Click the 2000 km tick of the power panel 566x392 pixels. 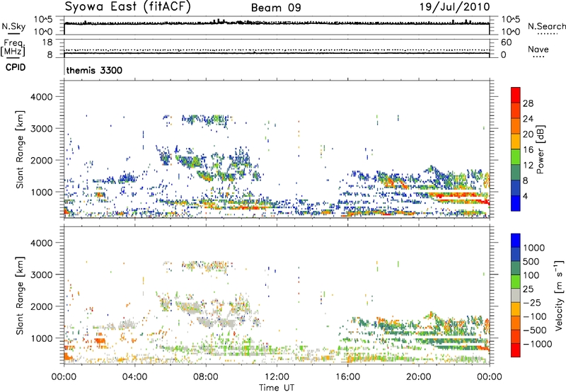pos(41,160)
